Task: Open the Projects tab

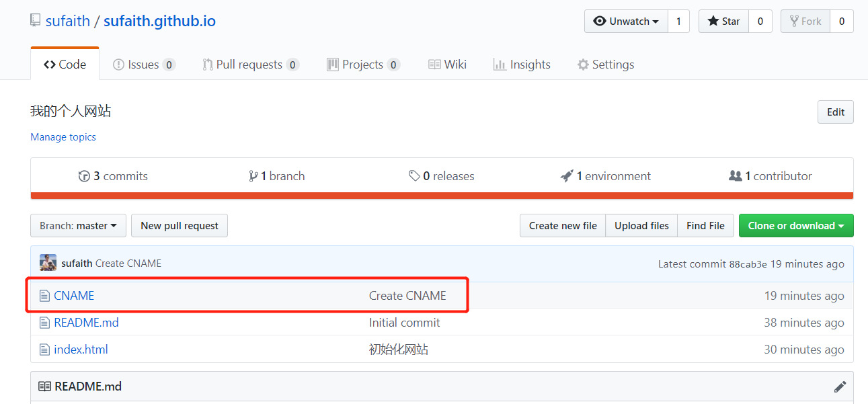Action: pyautogui.click(x=363, y=65)
